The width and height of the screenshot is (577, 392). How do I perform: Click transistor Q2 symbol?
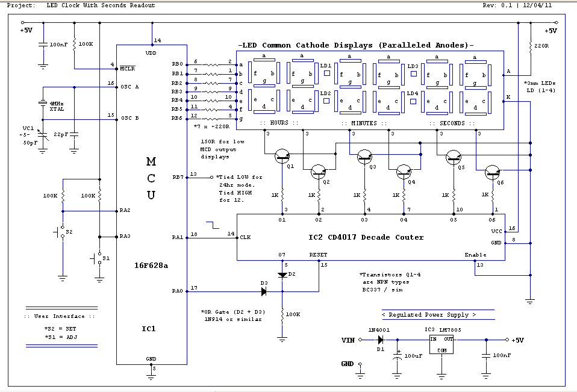pyautogui.click(x=319, y=172)
